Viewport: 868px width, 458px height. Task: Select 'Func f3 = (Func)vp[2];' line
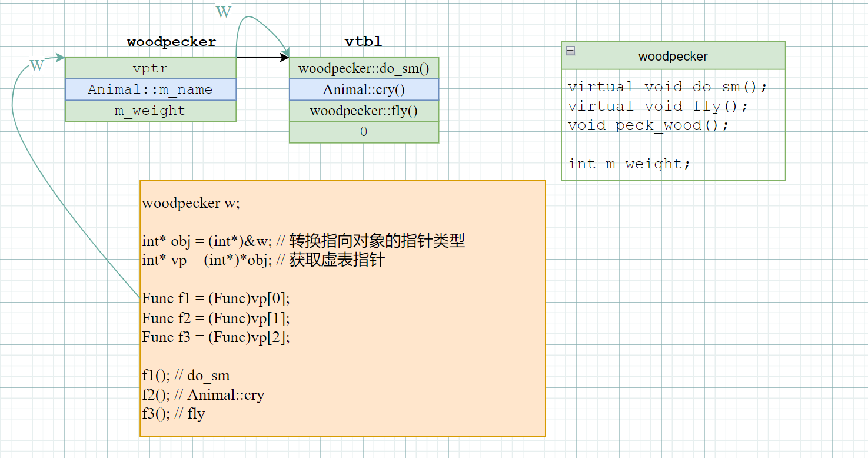click(x=216, y=337)
